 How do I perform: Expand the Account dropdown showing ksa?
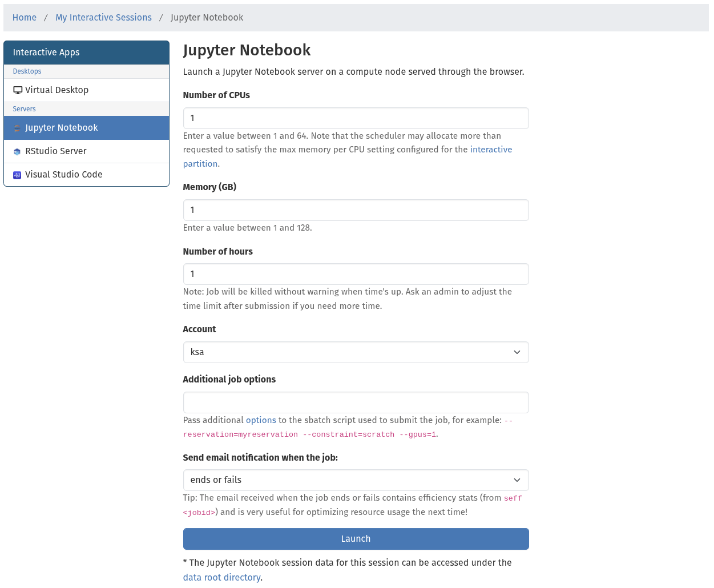click(x=356, y=352)
